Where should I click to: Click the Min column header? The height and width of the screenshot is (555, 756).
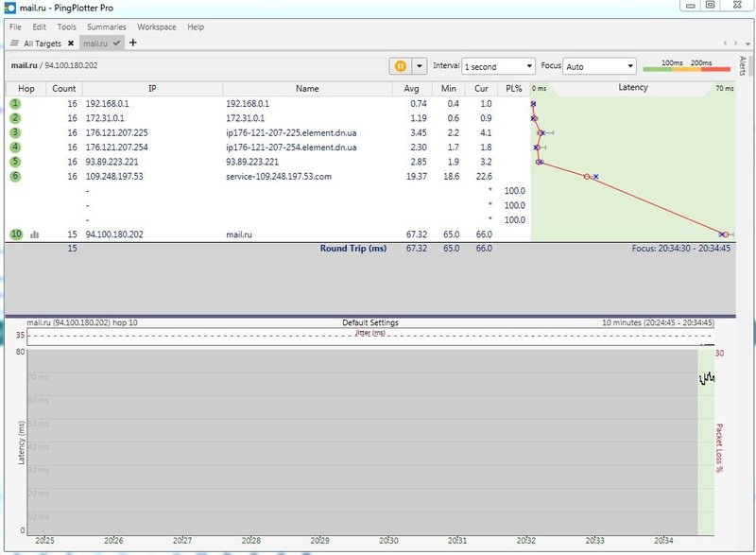[448, 89]
